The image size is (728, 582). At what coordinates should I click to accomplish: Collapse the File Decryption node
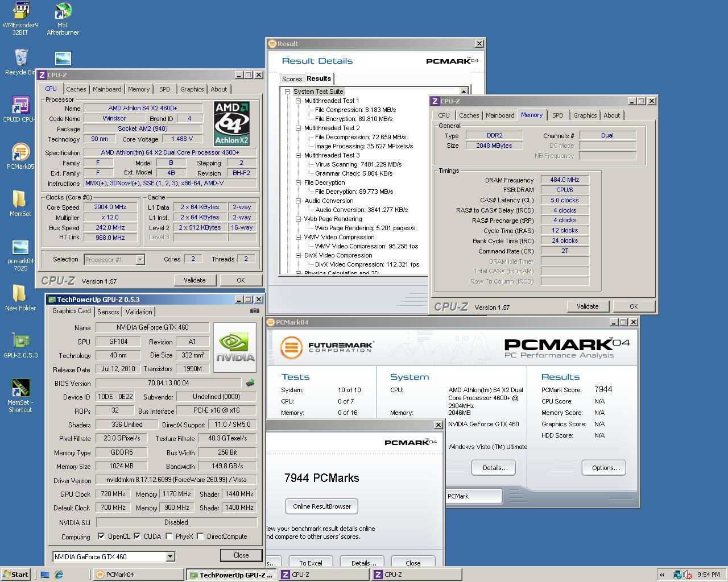(x=298, y=182)
